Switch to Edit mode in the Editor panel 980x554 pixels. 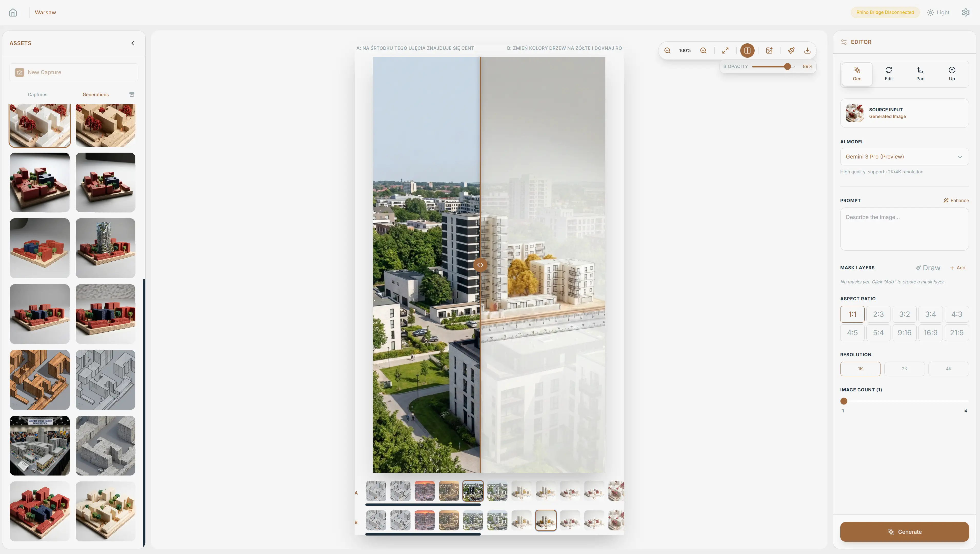889,73
